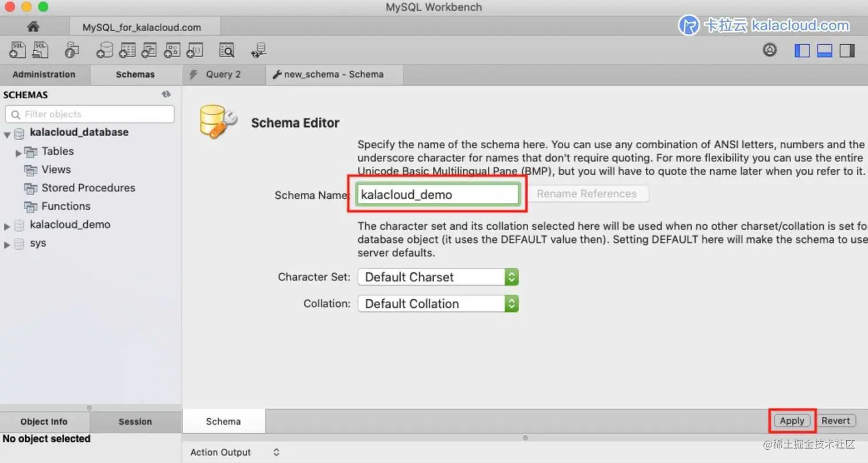Expand the kalacloud_demo schema
The image size is (868, 463).
coord(7,226)
